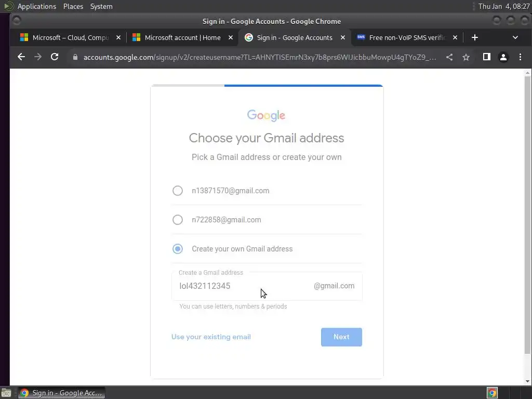Close the Microsoft account Home tab
Image resolution: width=532 pixels, height=399 pixels.
(230, 37)
